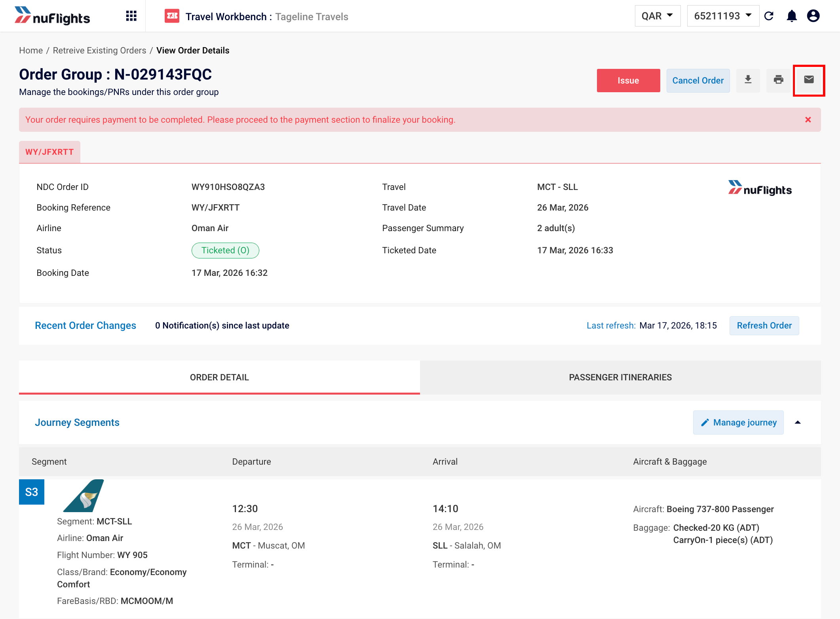Click Ticketed Date value 17 Mar, 2026 16:33
This screenshot has height=619, width=840.
[575, 250]
